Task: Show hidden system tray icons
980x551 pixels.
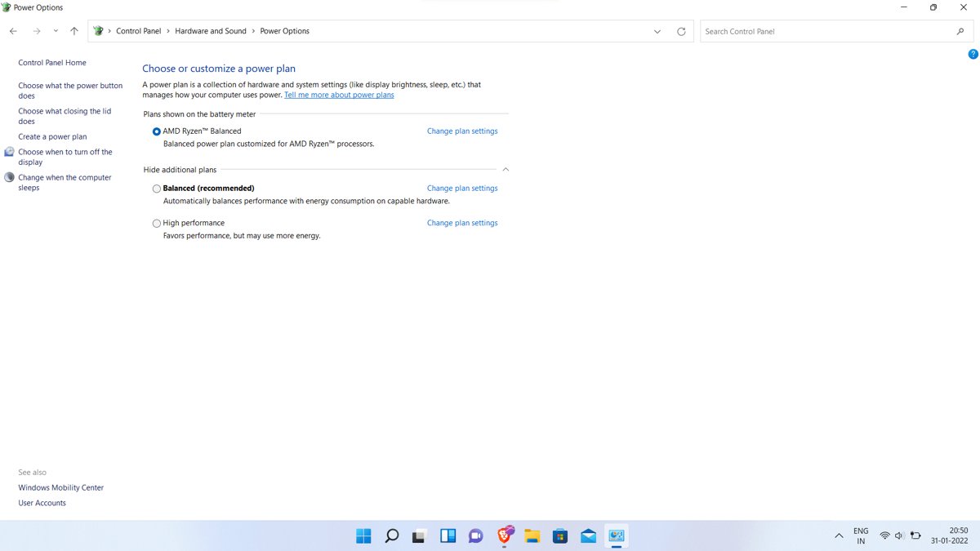Action: coord(839,536)
